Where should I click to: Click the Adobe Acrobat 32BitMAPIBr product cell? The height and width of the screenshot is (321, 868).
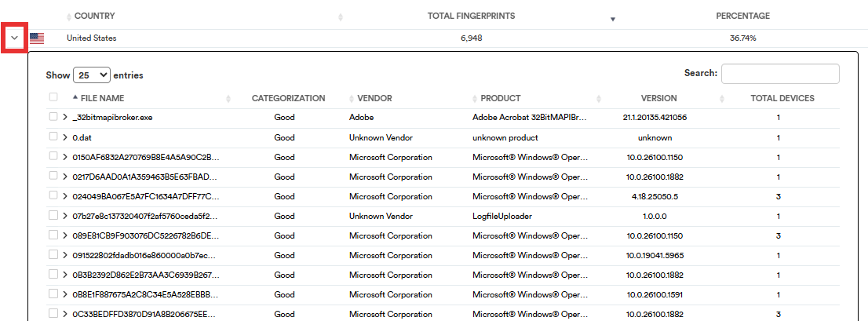(531, 118)
